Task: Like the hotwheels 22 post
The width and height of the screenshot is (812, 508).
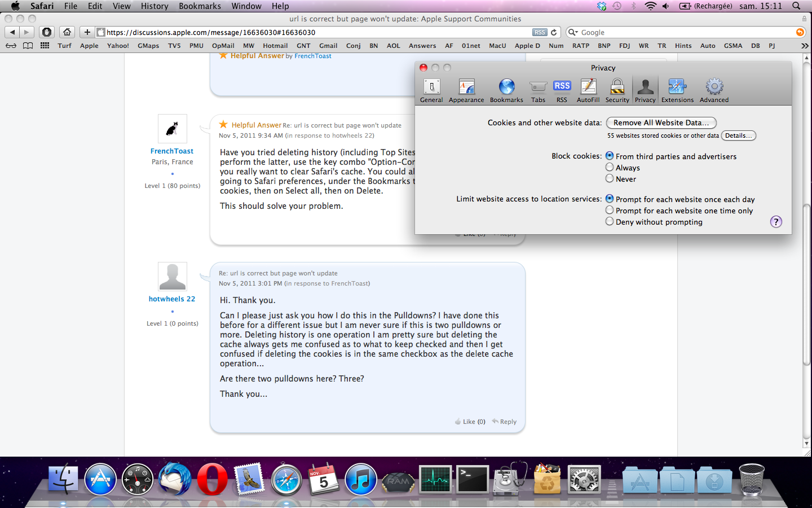Action: click(x=470, y=422)
